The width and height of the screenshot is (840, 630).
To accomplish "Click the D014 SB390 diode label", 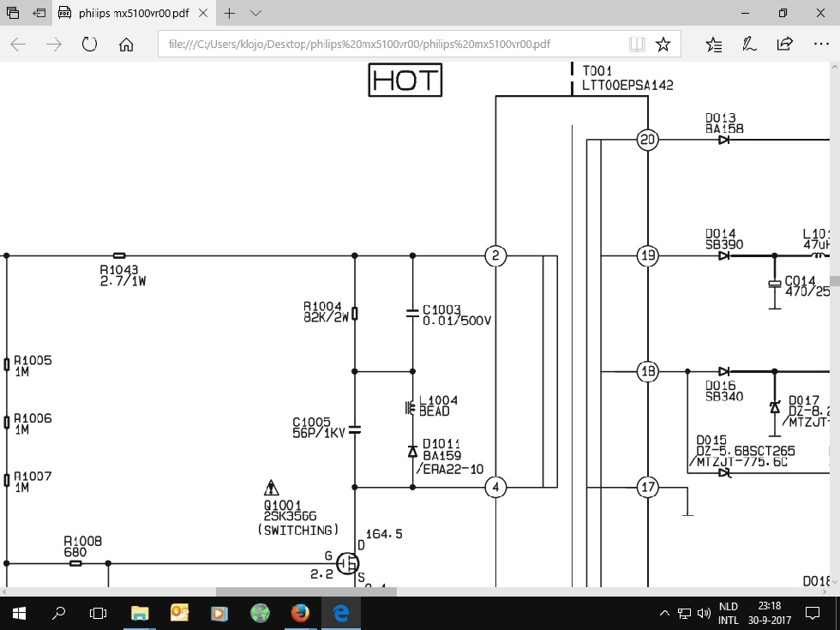I will tap(724, 239).
